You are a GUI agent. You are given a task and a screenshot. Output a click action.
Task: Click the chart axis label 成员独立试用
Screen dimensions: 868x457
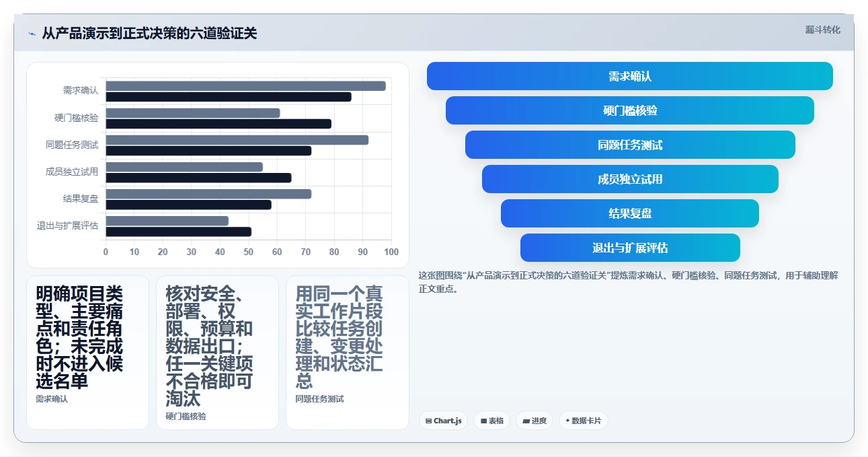coord(72,172)
